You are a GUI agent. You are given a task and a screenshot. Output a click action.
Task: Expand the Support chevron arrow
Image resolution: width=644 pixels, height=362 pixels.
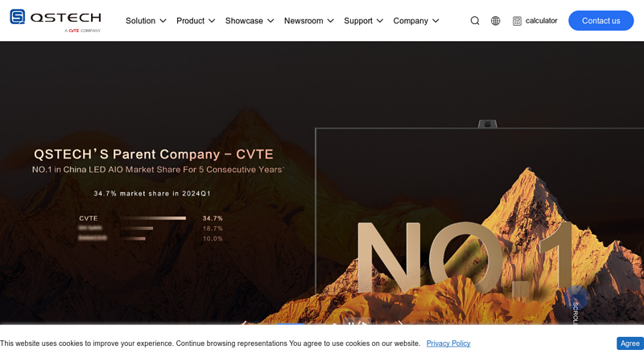[380, 21]
